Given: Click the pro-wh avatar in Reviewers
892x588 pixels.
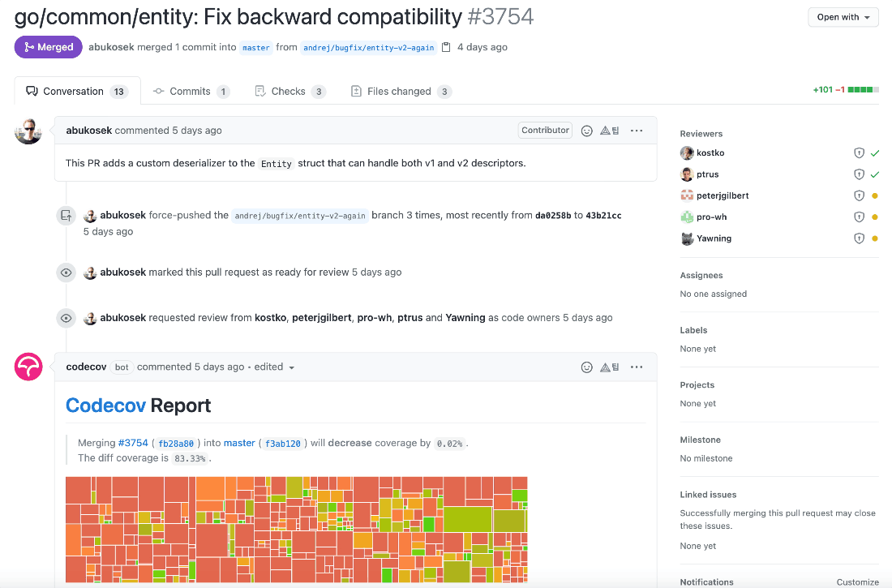Looking at the screenshot, I should (x=687, y=217).
